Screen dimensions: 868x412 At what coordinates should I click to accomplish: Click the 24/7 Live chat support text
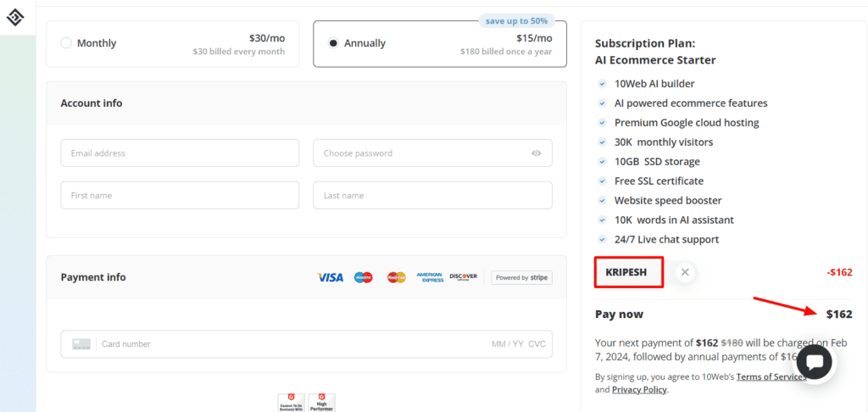click(x=666, y=239)
